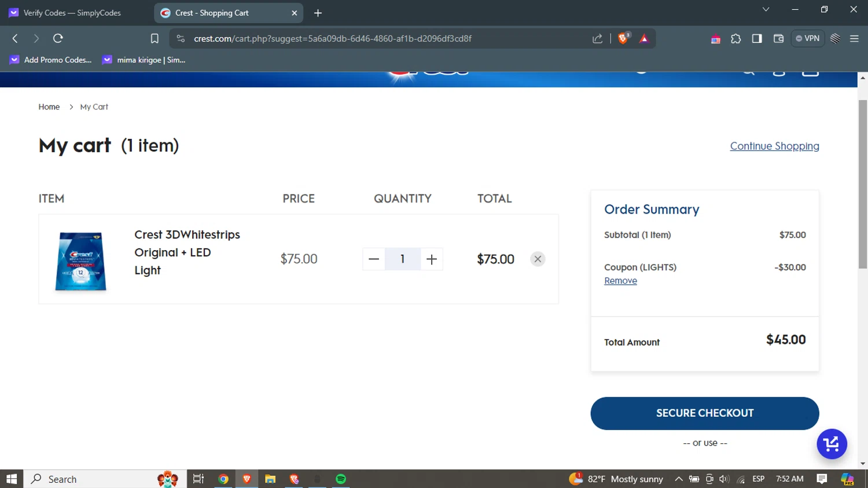Open the VPN button
868x488 pixels.
coord(807,38)
